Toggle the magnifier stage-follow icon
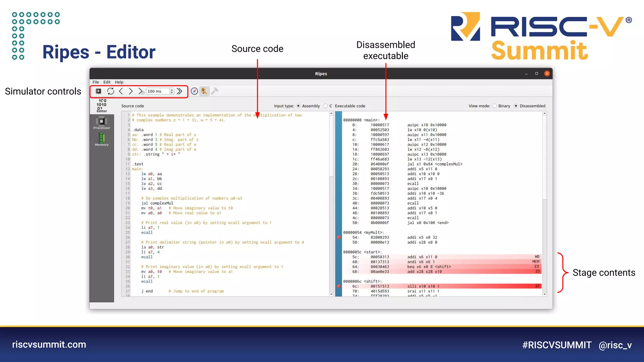 pyautogui.click(x=204, y=91)
